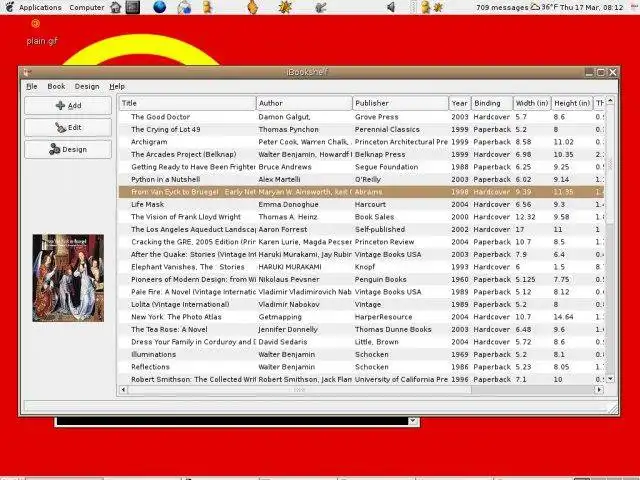
Task: Select row The Good Doctor
Action: click(361, 117)
